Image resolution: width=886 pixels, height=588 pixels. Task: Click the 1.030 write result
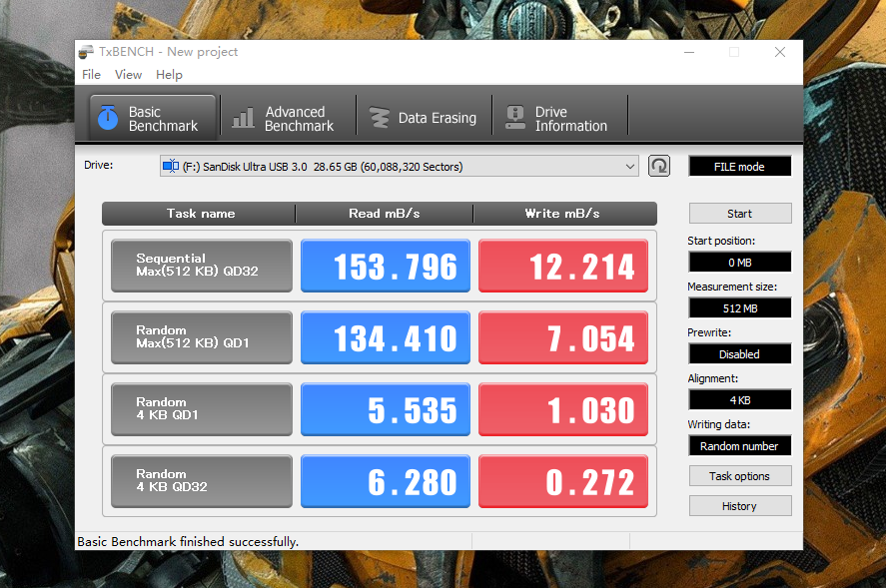[563, 409]
